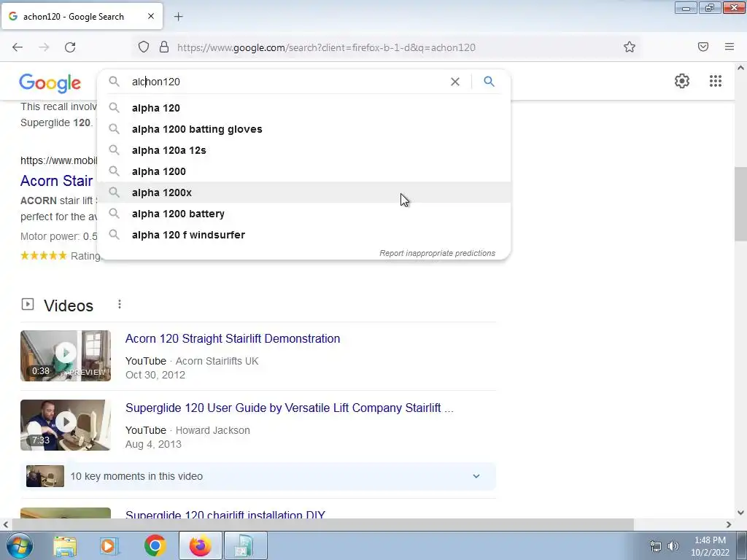This screenshot has width=747, height=560.
Task: Open the Windows Start menu
Action: [19, 545]
